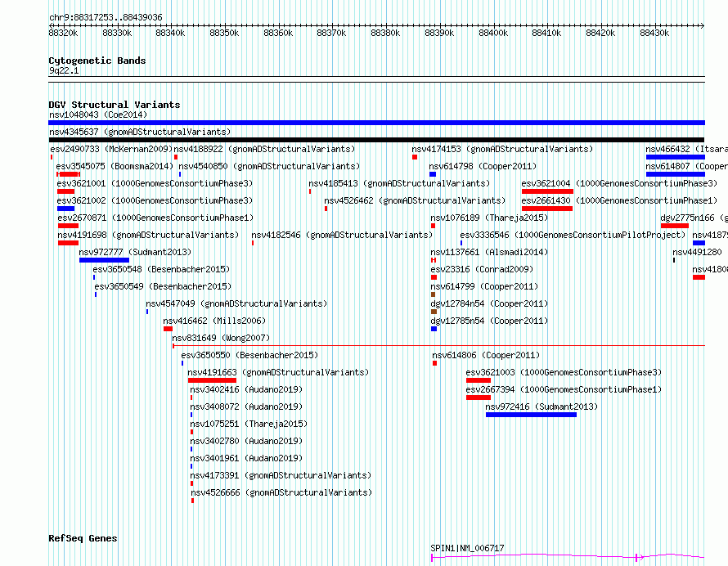728x566 pixels.
Task: Open esv3621001 variant label
Action: click(x=155, y=183)
